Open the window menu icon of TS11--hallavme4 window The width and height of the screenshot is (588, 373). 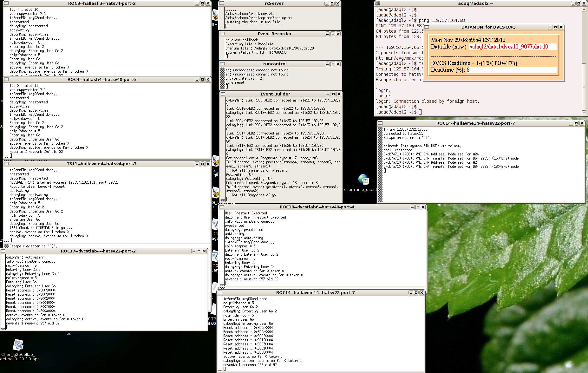pos(6,164)
